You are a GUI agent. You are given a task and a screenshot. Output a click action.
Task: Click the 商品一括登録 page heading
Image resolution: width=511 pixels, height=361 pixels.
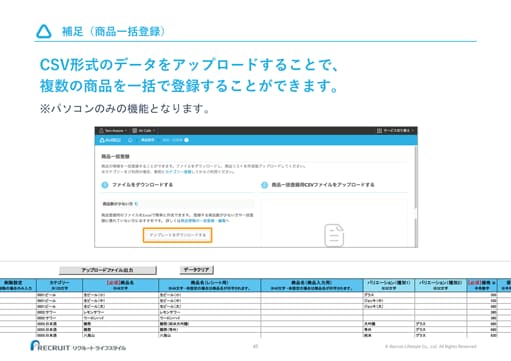pos(115,156)
